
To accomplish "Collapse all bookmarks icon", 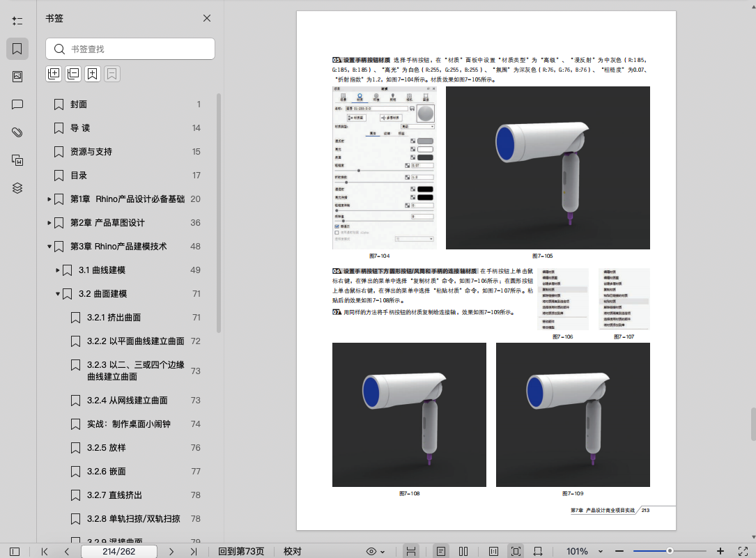I will (73, 74).
